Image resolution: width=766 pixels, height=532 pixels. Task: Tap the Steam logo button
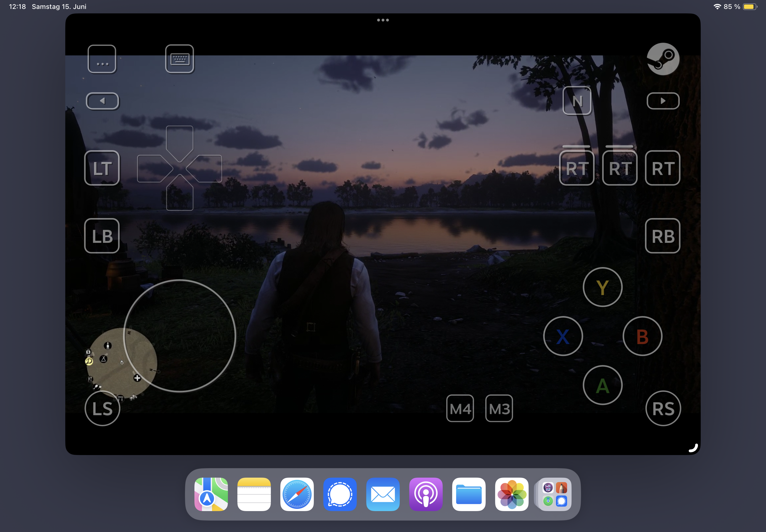[663, 59]
